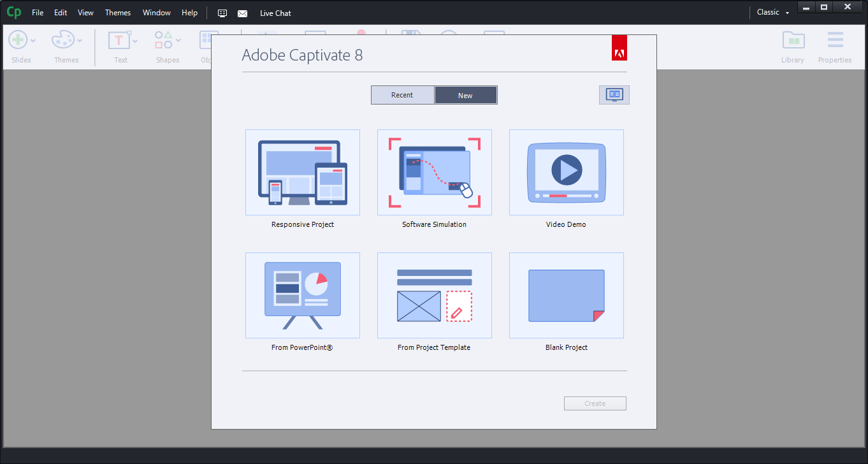Open the Classic workspace dropdown

pos(772,12)
